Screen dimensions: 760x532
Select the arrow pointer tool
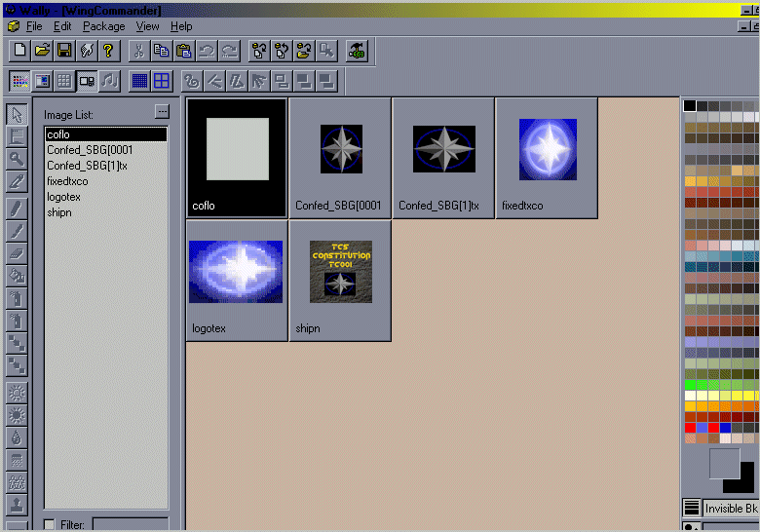[x=17, y=114]
